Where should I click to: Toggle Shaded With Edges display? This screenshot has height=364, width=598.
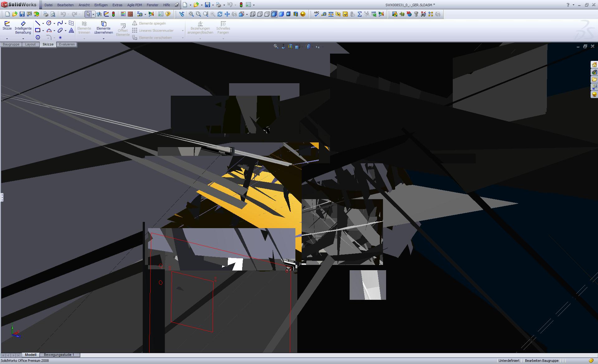274,14
